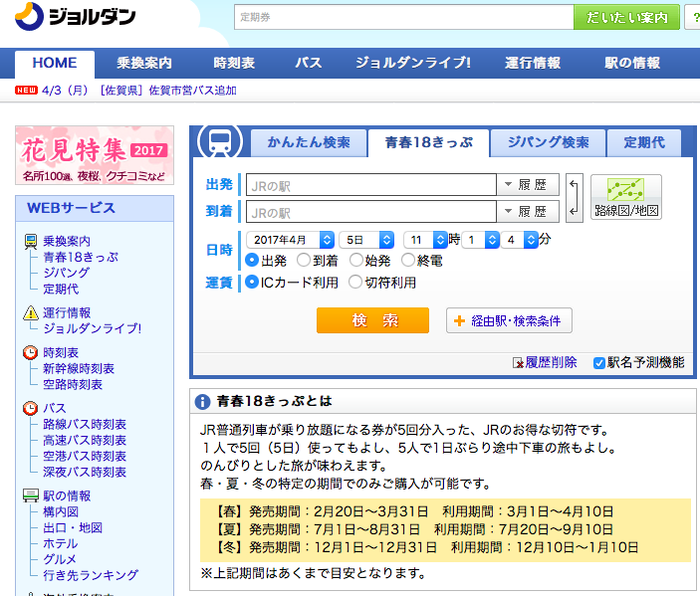The width and height of the screenshot is (700, 596).
Task: Click the 履歴削除 link
Action: 551,362
